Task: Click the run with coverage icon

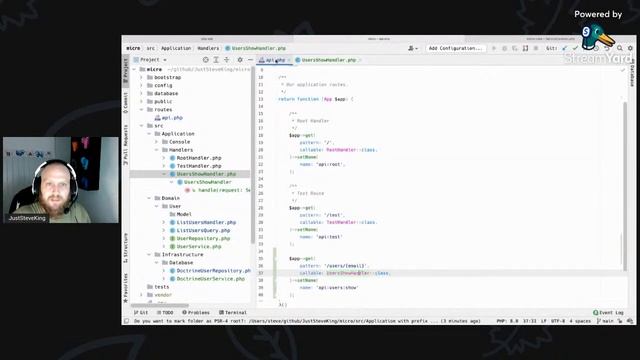Action: point(515,48)
